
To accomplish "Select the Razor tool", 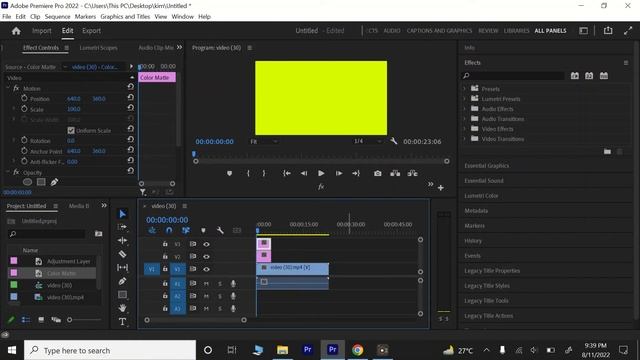I will pos(122,254).
